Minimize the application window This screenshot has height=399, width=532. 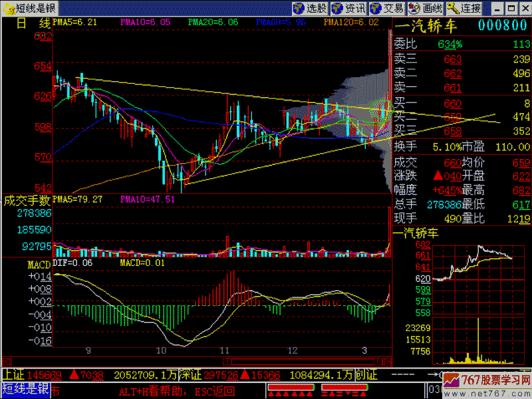point(495,8)
